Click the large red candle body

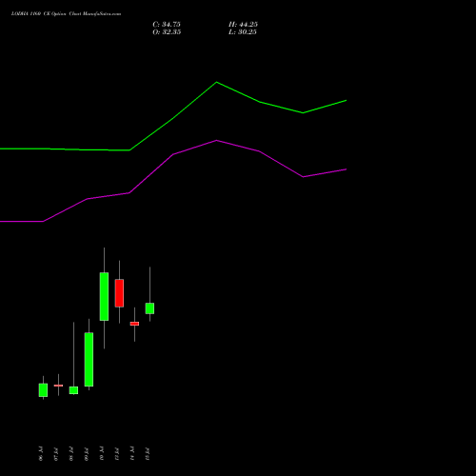point(119,293)
